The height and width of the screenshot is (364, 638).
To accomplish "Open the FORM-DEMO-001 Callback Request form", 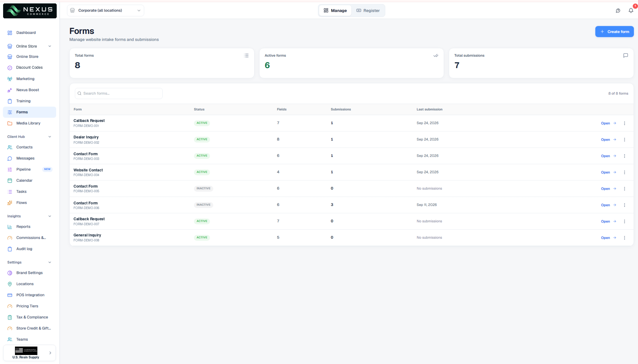I will coord(608,123).
